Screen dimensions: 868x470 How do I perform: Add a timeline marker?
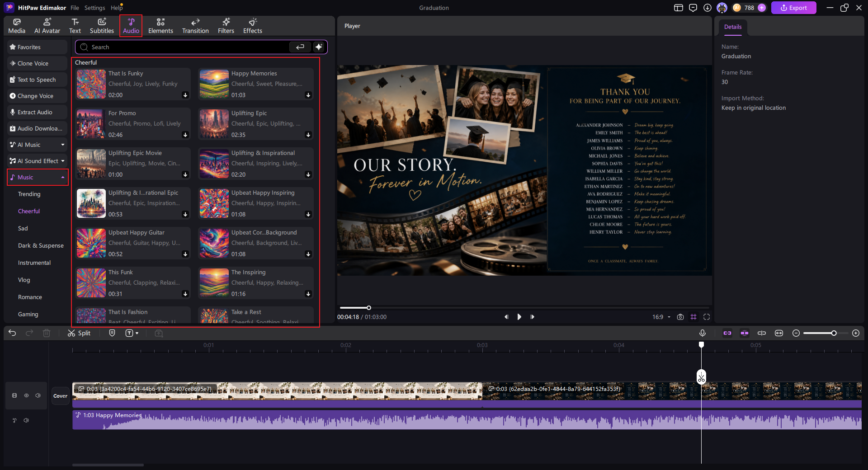[112, 333]
